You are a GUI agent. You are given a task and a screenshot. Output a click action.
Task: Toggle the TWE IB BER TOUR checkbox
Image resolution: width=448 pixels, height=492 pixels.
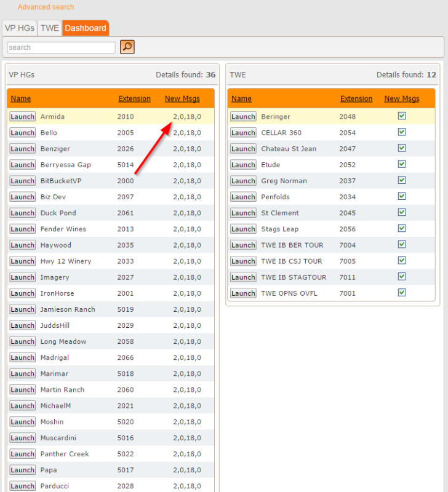tap(402, 244)
